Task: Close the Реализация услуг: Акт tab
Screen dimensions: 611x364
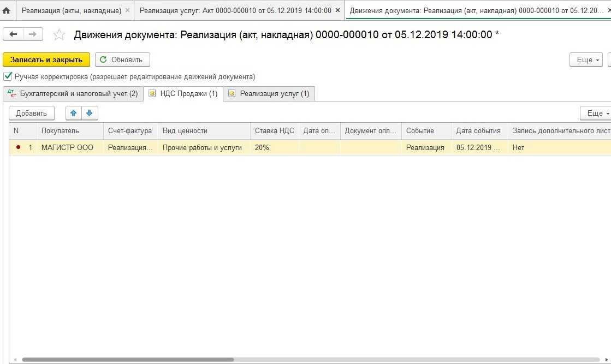Action: 337,10
